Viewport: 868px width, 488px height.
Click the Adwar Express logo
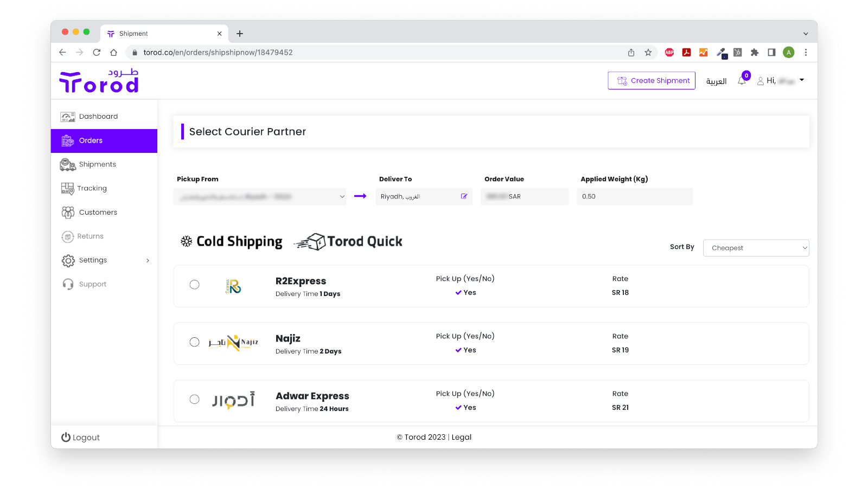(x=233, y=400)
